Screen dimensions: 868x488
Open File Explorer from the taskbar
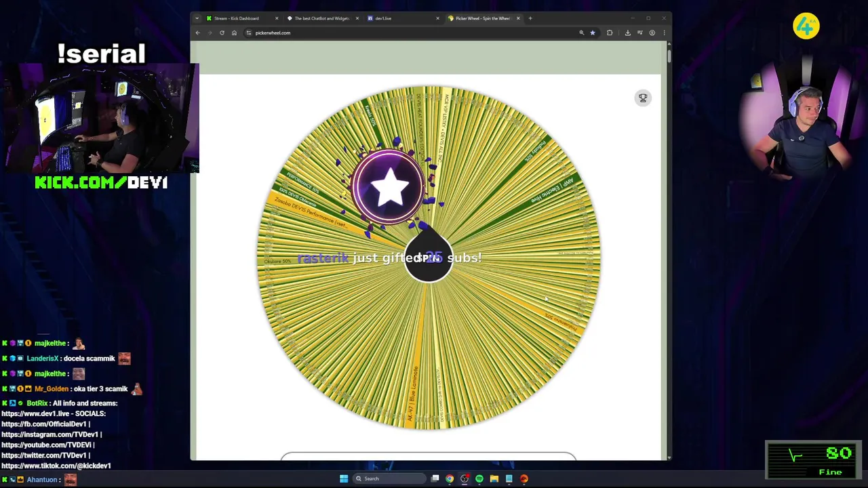(494, 479)
